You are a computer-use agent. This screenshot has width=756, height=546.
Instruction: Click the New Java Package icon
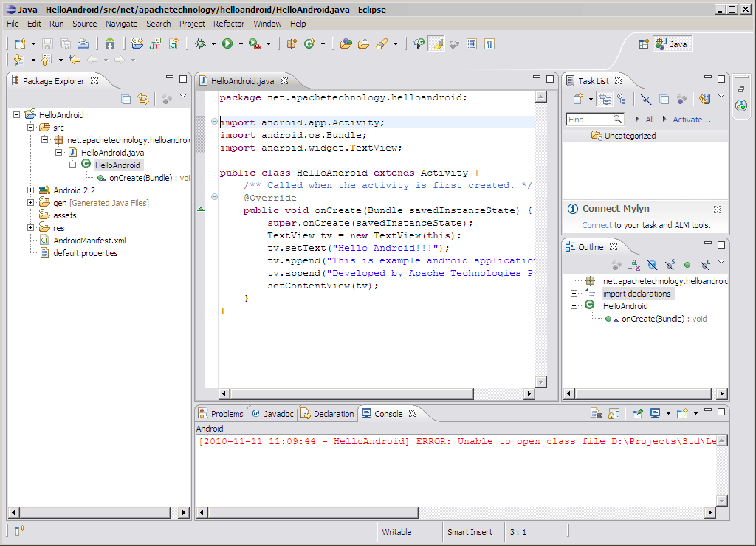[292, 44]
